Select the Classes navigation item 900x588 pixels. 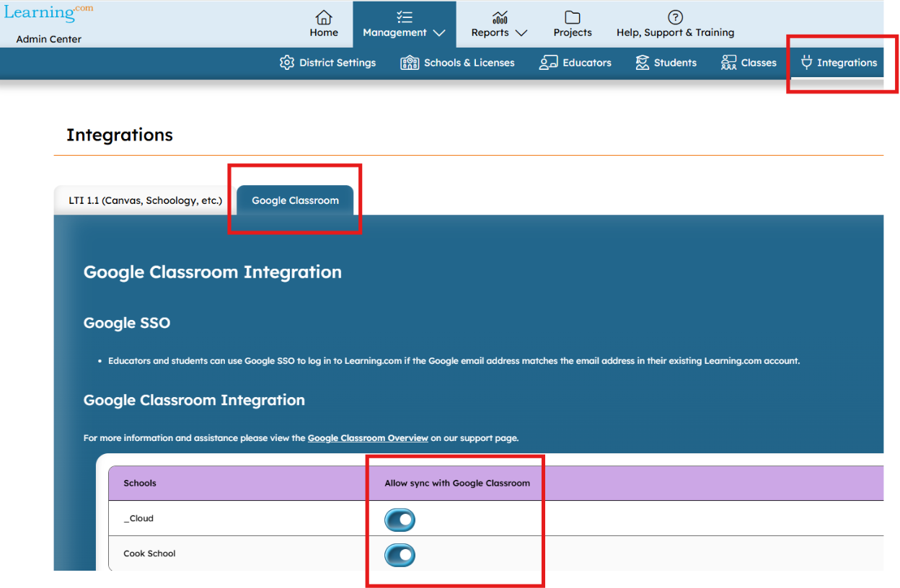[x=749, y=63]
